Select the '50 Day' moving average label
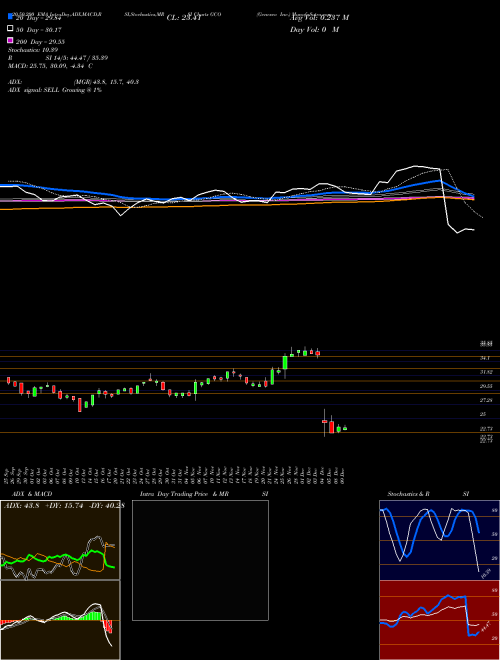Screen dimensions: 500x660 (40, 29)
